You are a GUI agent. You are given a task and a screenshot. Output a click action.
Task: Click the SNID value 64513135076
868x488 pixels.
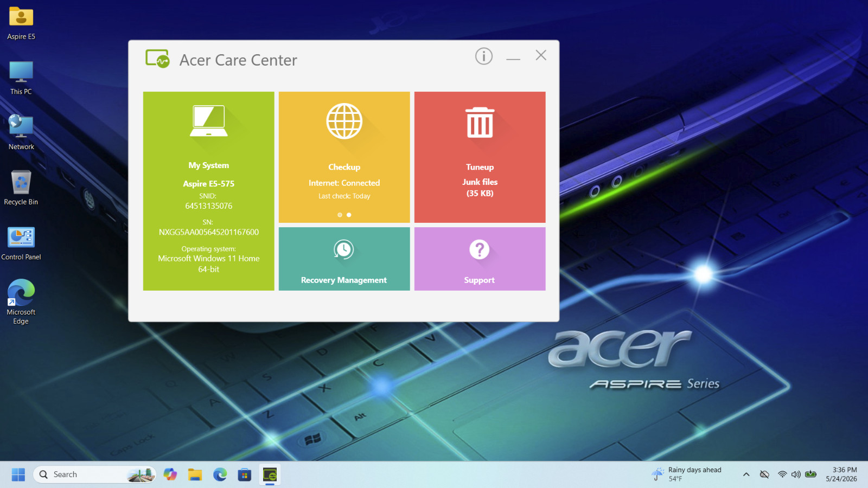(x=208, y=206)
